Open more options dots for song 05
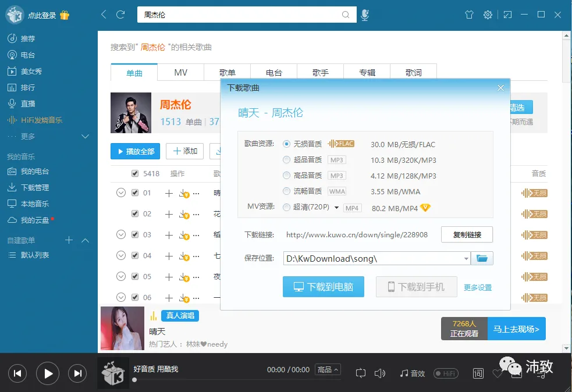 click(x=196, y=277)
